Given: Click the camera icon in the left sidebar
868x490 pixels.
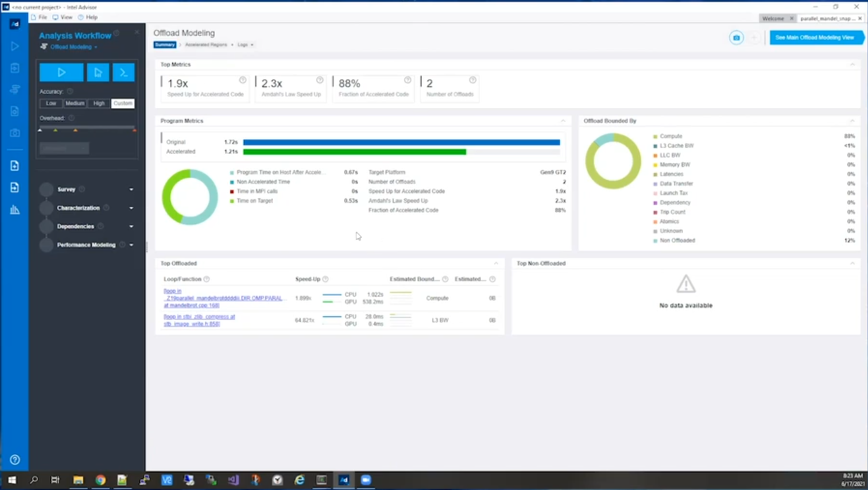Looking at the screenshot, I should click(15, 133).
